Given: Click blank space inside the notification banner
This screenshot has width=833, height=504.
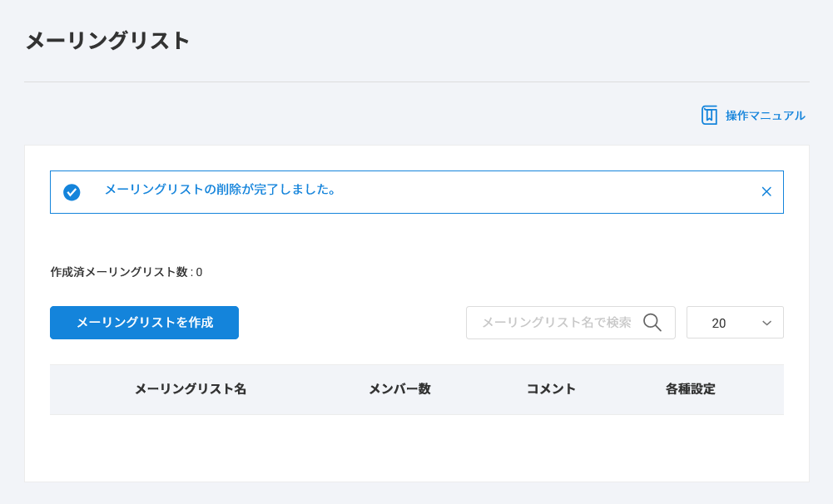Looking at the screenshot, I should click(541, 192).
